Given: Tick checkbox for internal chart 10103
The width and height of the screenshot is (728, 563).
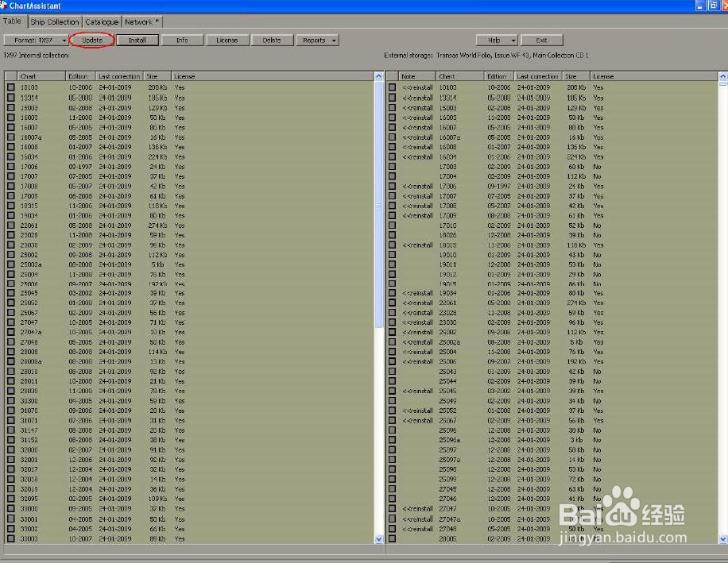Looking at the screenshot, I should [x=10, y=87].
